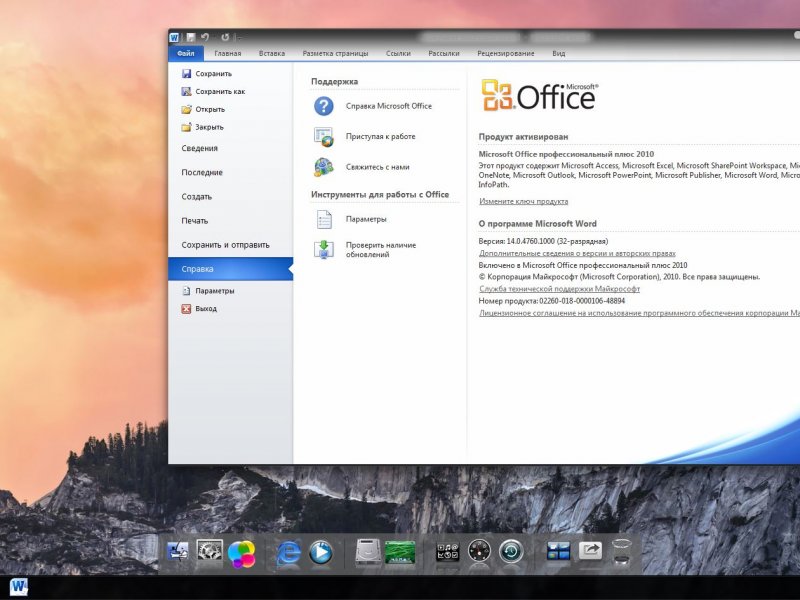The image size is (800, 600).
Task: Open the Создать section
Action: pyautogui.click(x=196, y=196)
